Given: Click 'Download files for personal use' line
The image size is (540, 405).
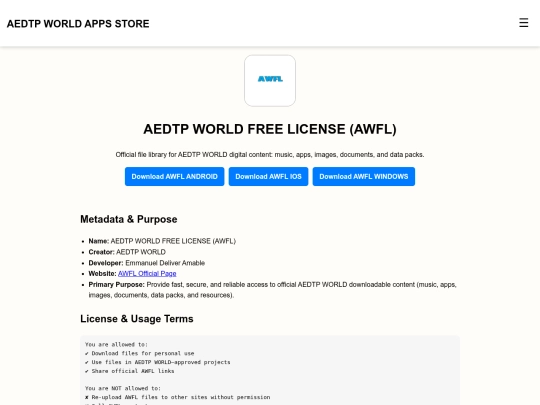Looking at the screenshot, I should [139, 353].
